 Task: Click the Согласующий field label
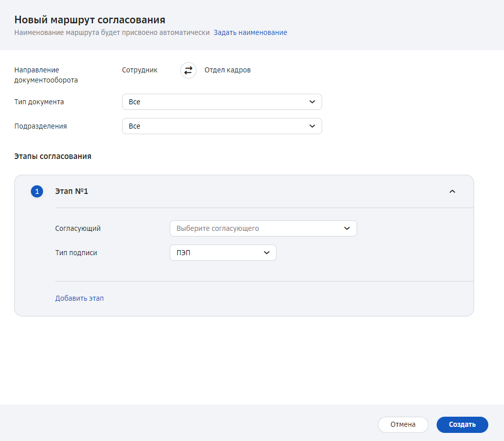tap(78, 228)
